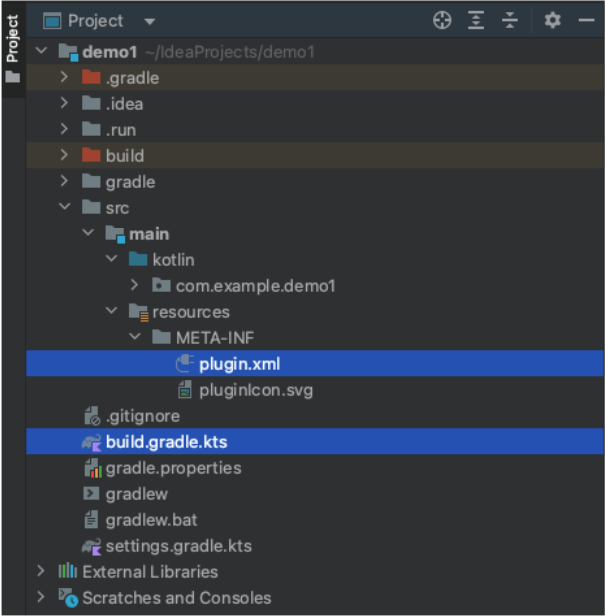Expand the com.example.demo1 package

pos(134,285)
